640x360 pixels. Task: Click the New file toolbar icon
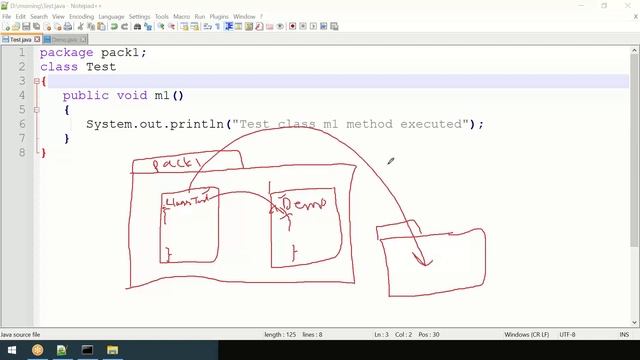pyautogui.click(x=7, y=27)
